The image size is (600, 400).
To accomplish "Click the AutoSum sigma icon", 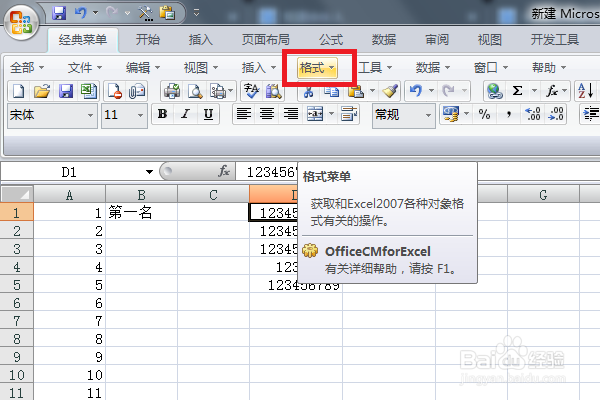I will (x=517, y=91).
